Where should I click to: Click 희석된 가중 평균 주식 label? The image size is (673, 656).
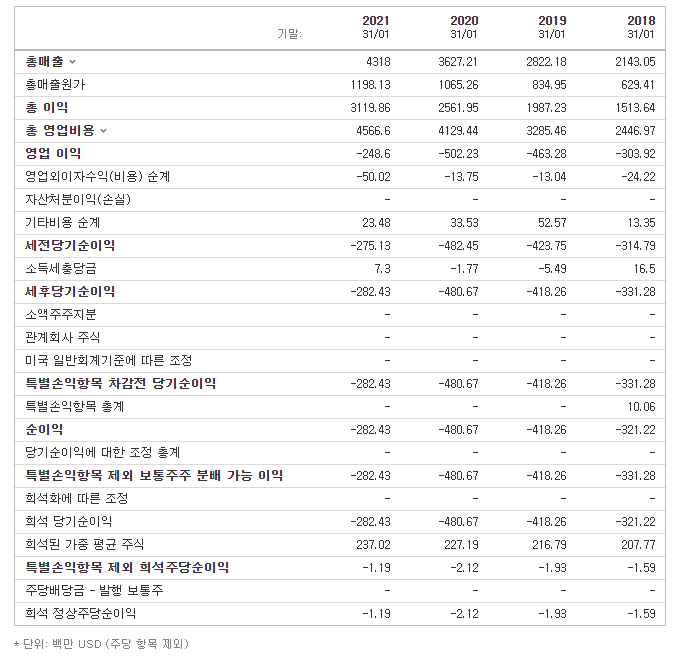click(x=85, y=544)
